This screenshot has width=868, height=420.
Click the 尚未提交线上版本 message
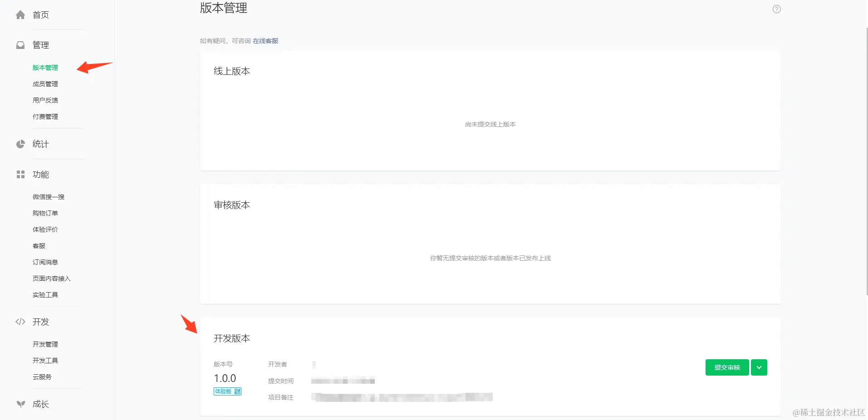(490, 124)
